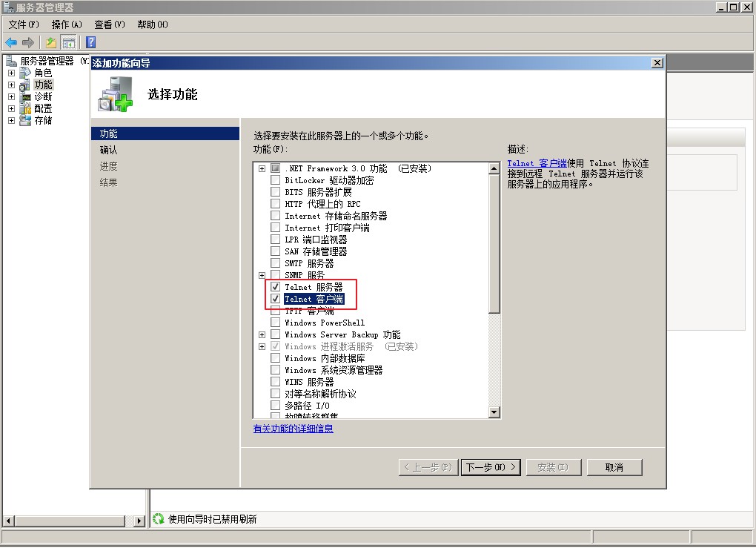Open the 操作(A) menu
Image resolution: width=756 pixels, height=548 pixels.
(x=66, y=24)
